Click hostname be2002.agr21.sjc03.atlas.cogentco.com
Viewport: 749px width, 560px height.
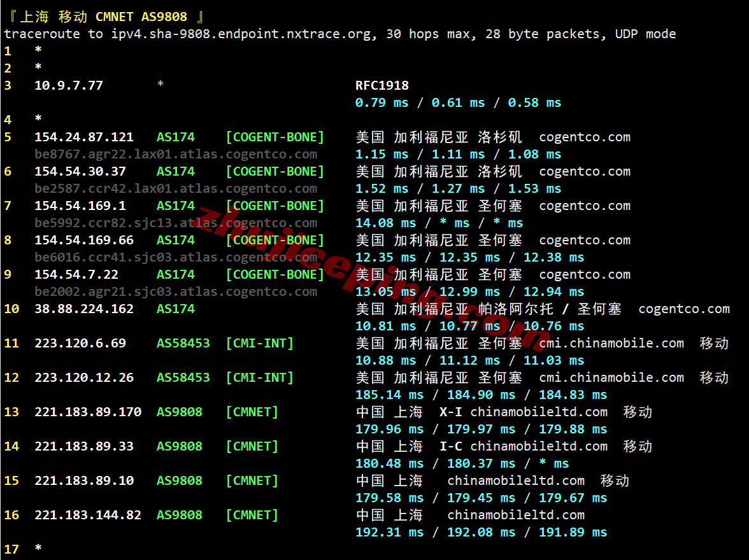(x=176, y=291)
